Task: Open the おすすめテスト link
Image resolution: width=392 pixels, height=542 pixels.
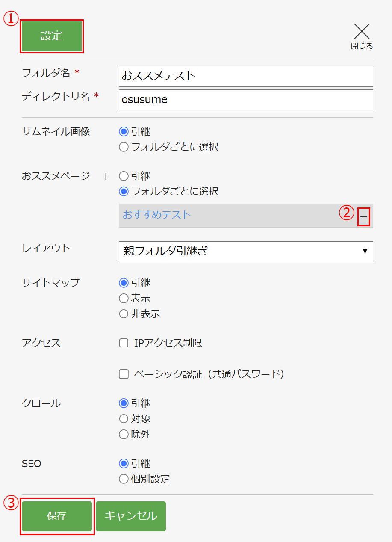Action: [156, 215]
